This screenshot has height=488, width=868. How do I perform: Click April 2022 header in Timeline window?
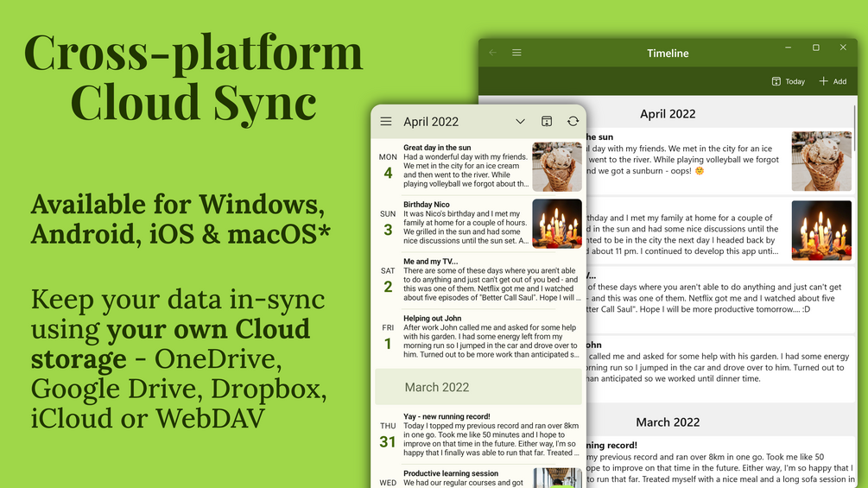coord(668,114)
